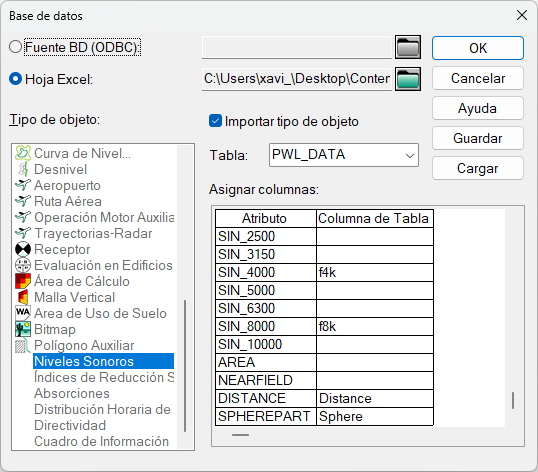Click the SIN_4000 column cell with f4k
The image size is (538, 472).
tap(375, 272)
